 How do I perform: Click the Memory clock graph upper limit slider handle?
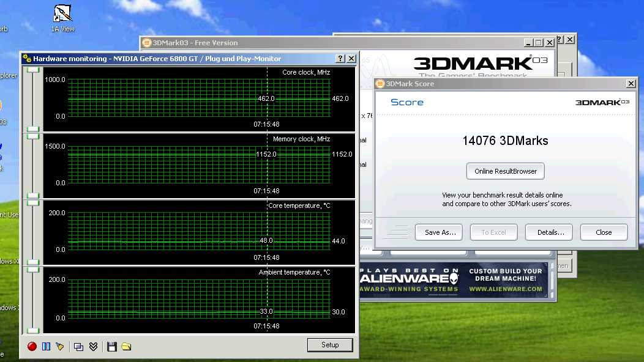tap(33, 136)
